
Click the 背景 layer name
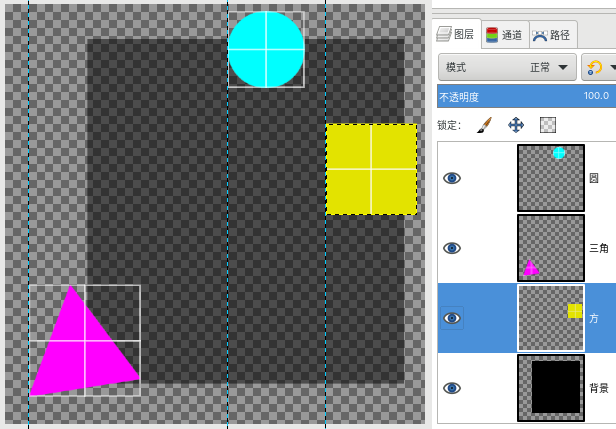[x=599, y=388]
